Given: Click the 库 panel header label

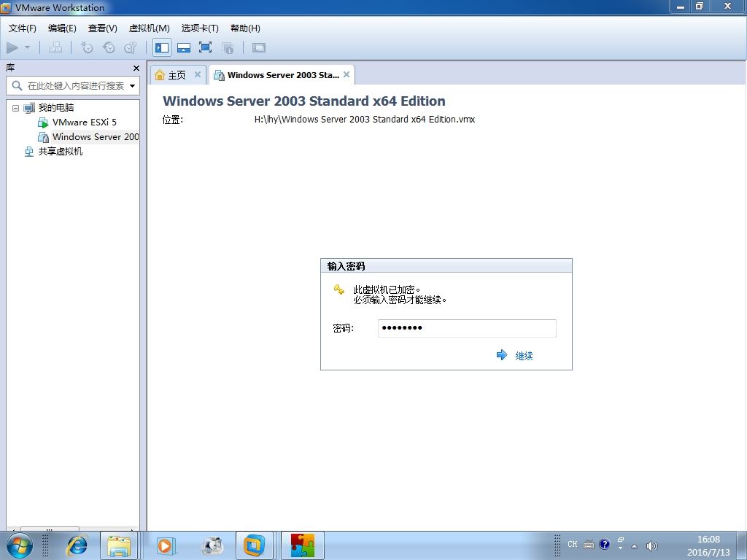Looking at the screenshot, I should click(x=10, y=68).
